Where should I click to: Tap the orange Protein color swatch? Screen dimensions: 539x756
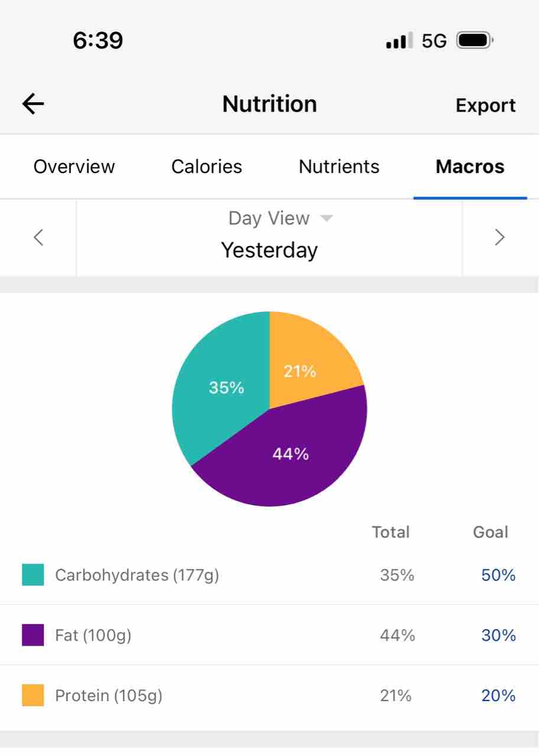point(33,695)
